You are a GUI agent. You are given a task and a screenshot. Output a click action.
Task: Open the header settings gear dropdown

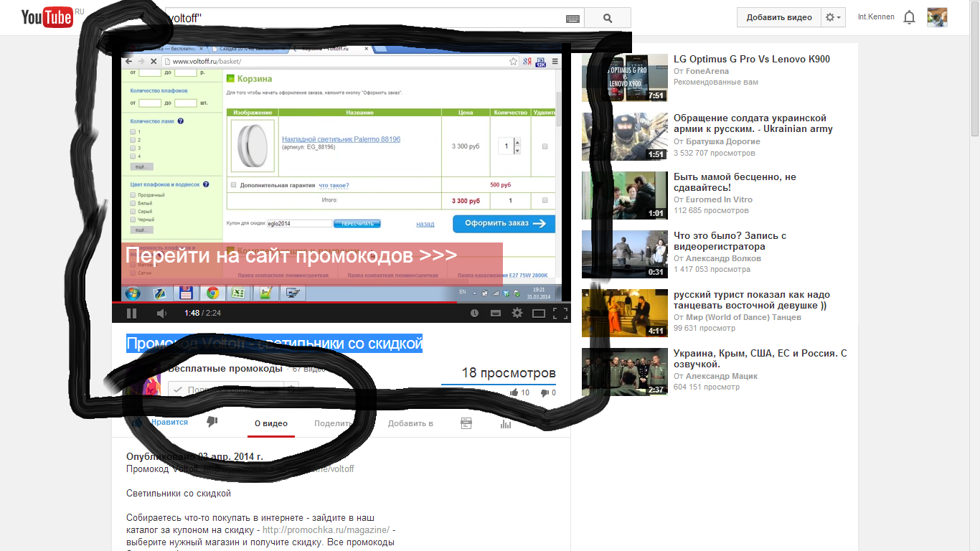(834, 17)
